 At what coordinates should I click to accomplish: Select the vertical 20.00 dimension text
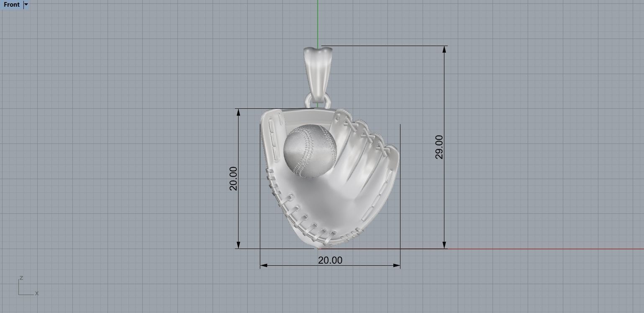233,178
